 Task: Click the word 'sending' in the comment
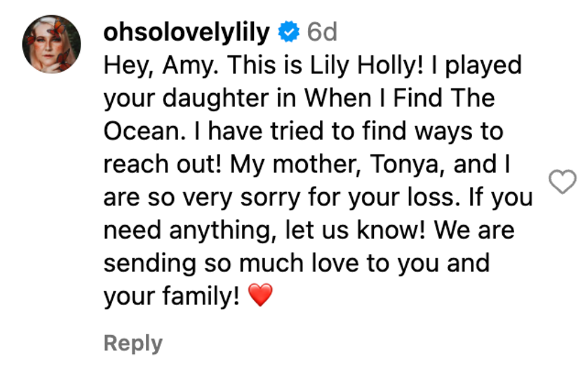(145, 264)
